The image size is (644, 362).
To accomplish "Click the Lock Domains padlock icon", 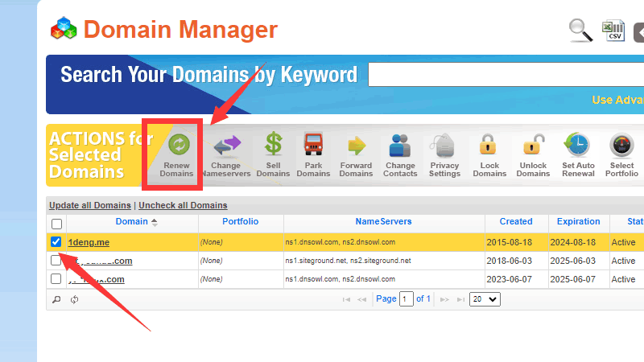I will point(488,144).
